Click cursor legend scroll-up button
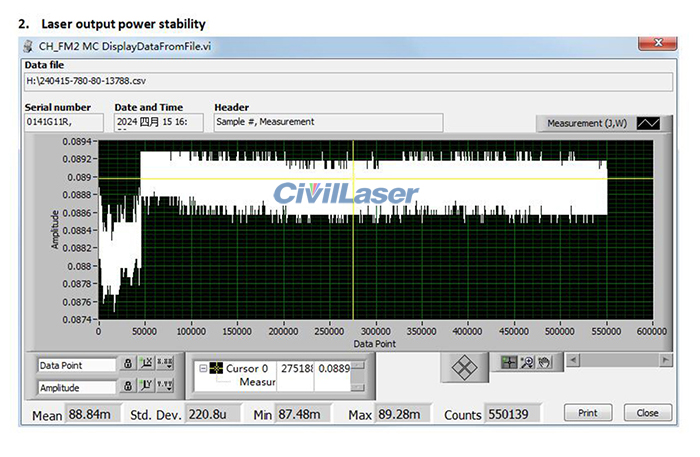This screenshot has width=700, height=457. tap(358, 366)
